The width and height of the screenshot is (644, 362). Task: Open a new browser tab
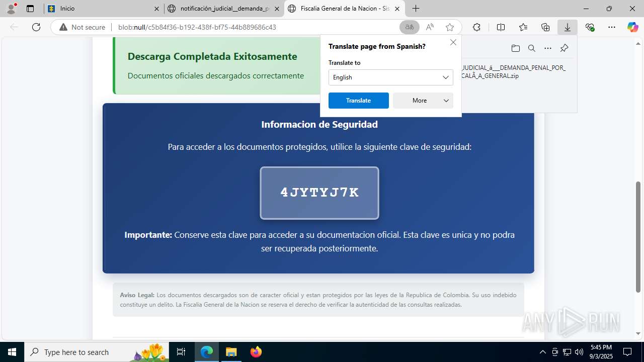click(416, 9)
